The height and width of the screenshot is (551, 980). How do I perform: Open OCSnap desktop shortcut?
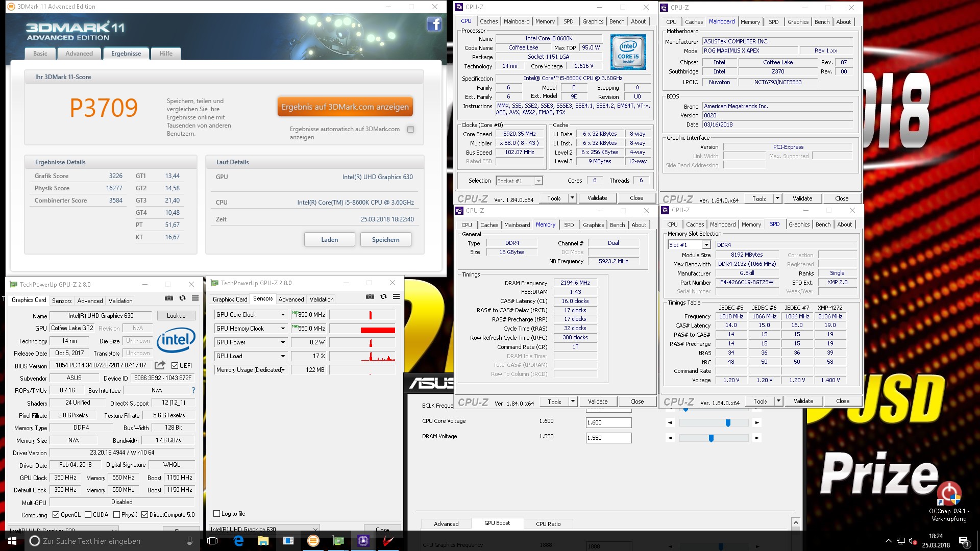[x=949, y=502]
